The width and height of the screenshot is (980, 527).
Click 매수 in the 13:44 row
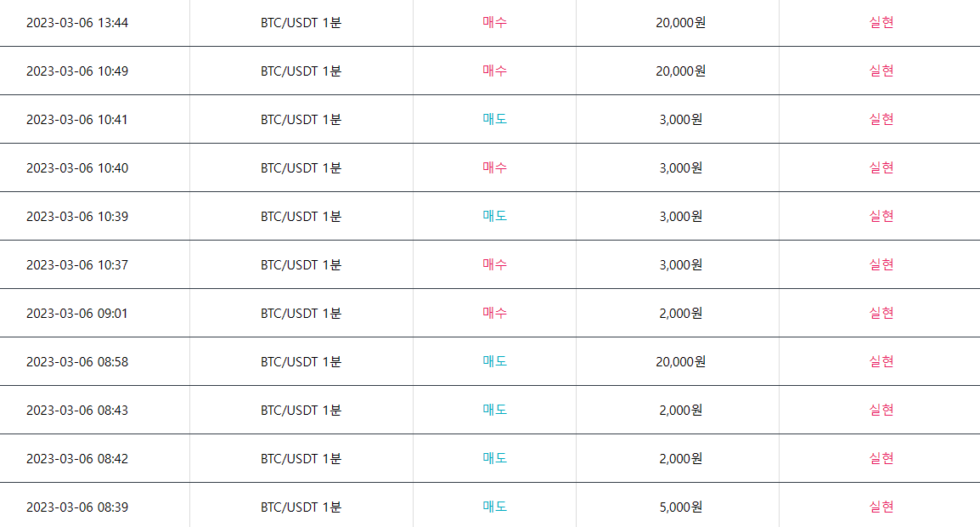494,23
